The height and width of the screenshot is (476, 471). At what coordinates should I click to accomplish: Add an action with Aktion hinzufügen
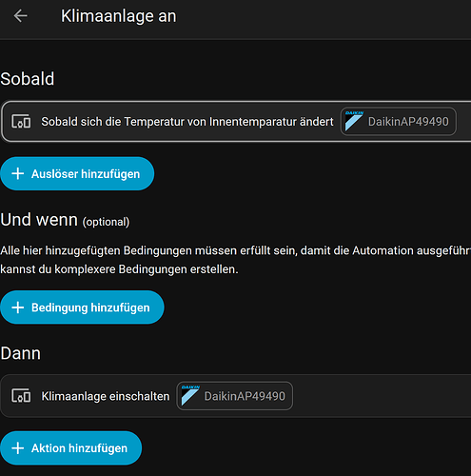71,448
